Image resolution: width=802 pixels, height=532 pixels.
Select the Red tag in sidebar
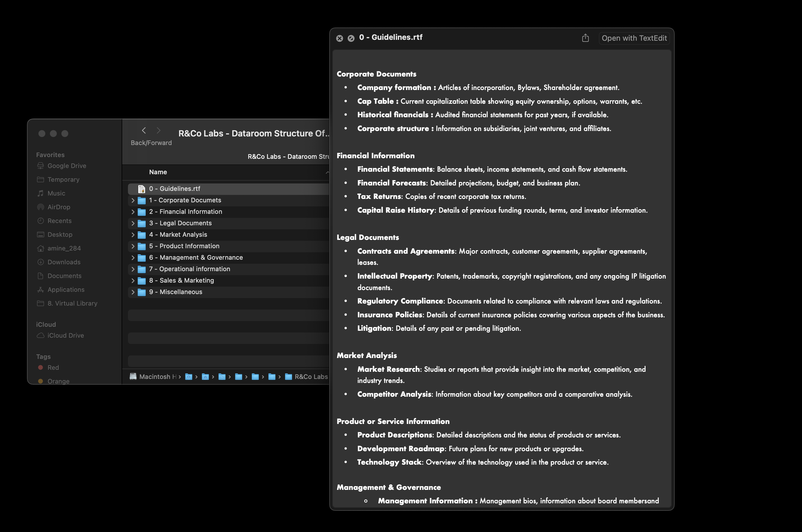click(53, 367)
